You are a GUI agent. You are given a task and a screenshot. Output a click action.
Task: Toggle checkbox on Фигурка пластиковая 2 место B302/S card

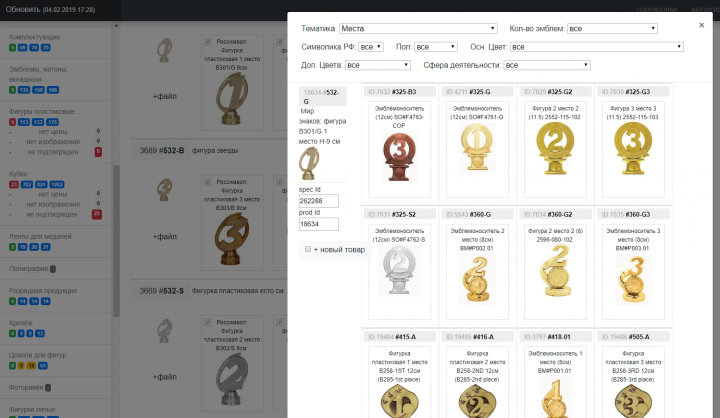coord(208,322)
